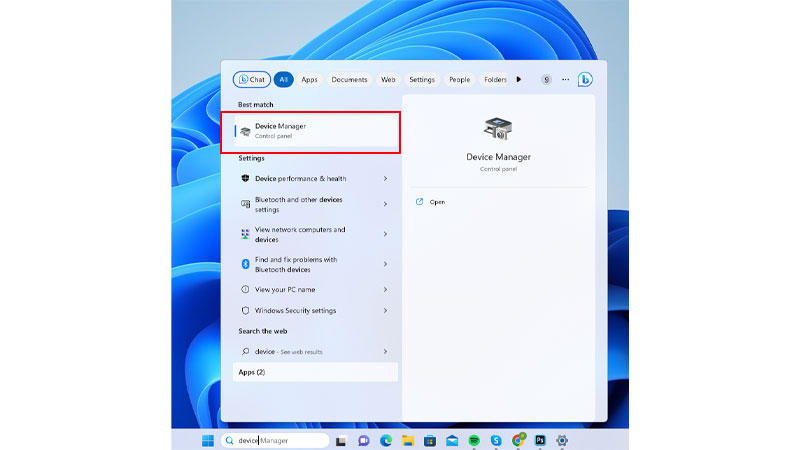Click the account badge showing 9
The image size is (800, 450).
click(x=546, y=80)
